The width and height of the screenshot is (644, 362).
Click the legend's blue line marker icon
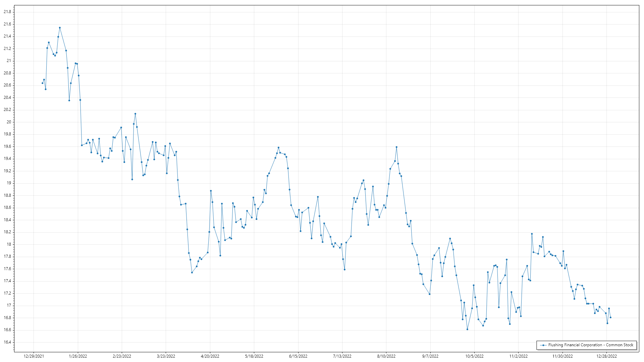pos(543,345)
